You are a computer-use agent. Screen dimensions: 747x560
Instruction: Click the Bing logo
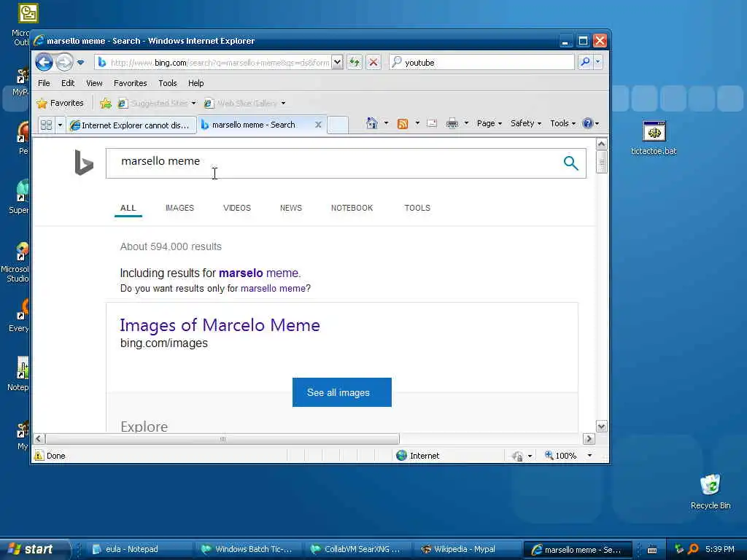(84, 163)
